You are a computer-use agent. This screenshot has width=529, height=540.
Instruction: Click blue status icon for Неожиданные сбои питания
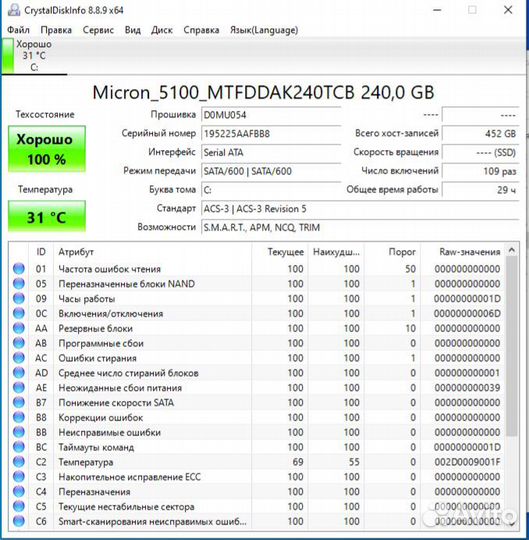tap(19, 387)
